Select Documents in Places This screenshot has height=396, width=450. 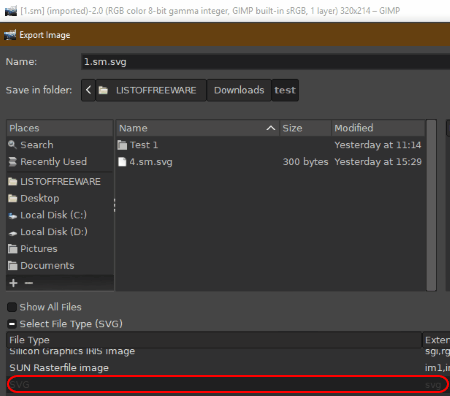[60, 265]
